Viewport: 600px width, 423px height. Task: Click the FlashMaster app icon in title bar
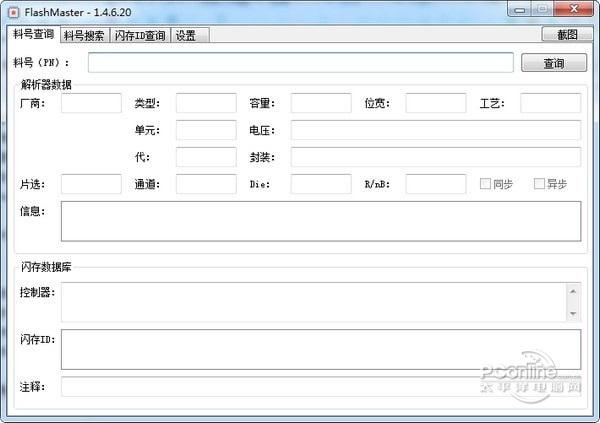click(13, 13)
